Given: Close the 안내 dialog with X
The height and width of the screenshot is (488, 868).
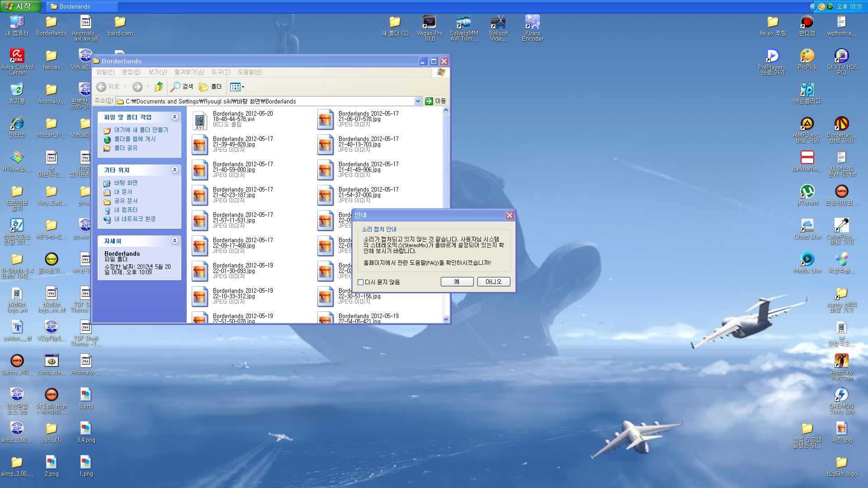Looking at the screenshot, I should [x=509, y=215].
